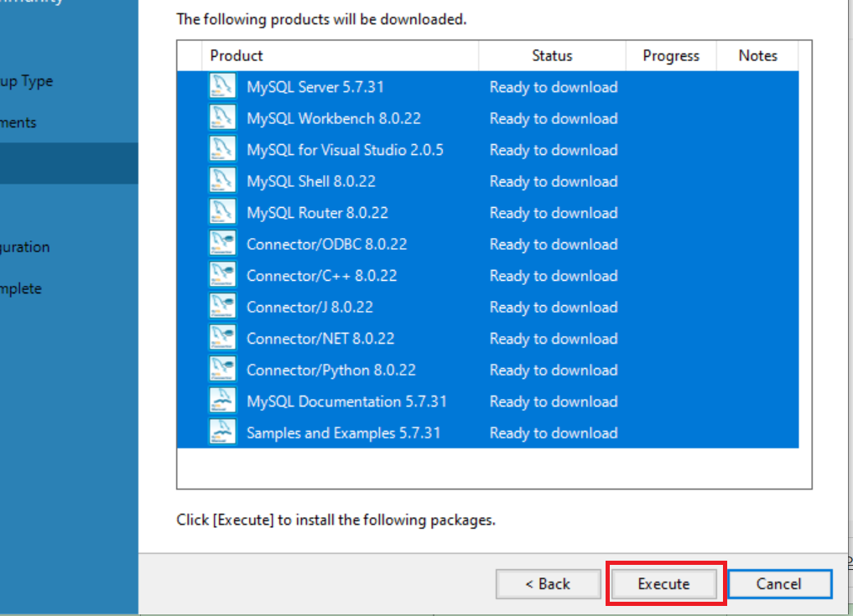853x616 pixels.
Task: Click the Samples and Examples status cell
Action: point(554,432)
